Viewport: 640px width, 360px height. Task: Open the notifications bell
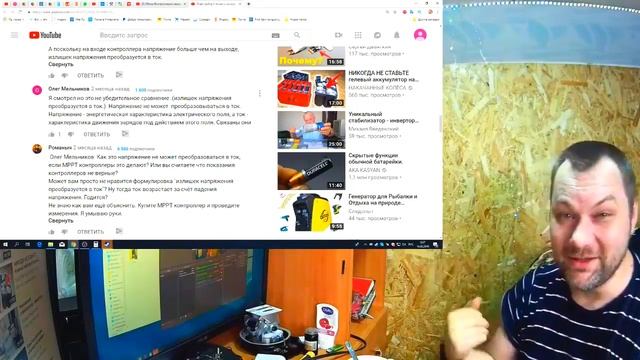pyautogui.click(x=396, y=35)
